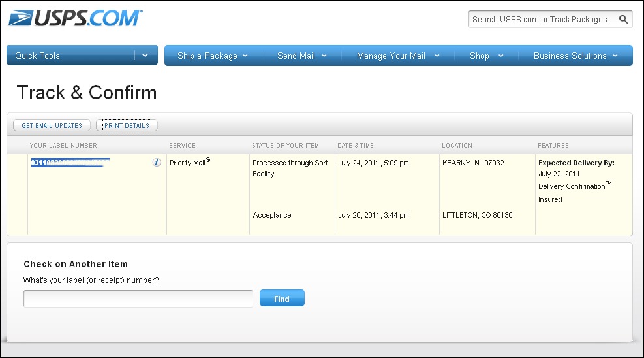
Task: Click the KEARNY, NJ 07032 location
Action: coord(473,163)
